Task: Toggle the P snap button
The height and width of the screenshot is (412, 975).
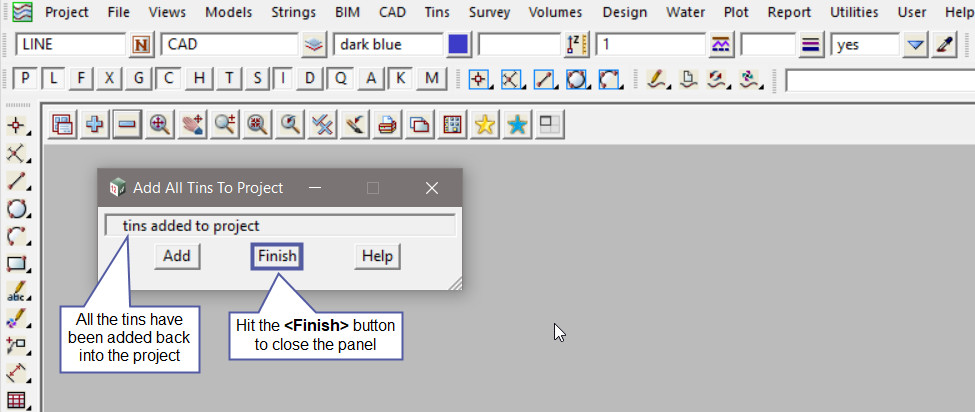Action: click(25, 78)
